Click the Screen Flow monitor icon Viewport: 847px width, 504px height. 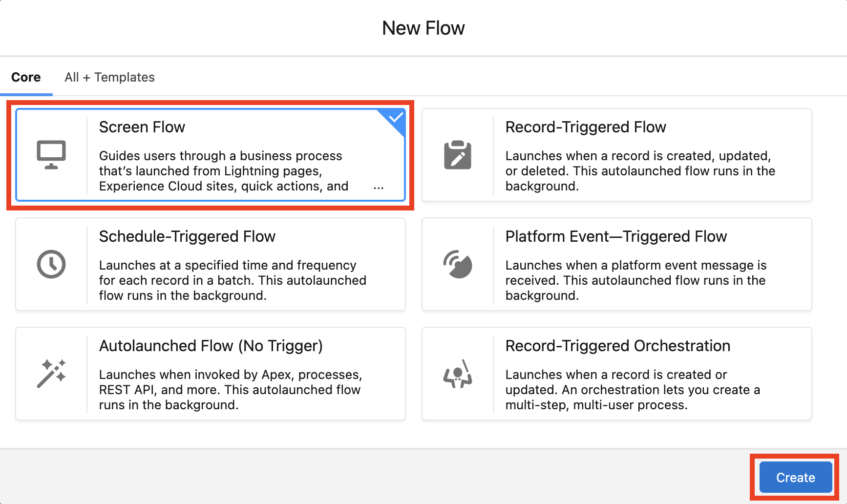[x=51, y=155]
